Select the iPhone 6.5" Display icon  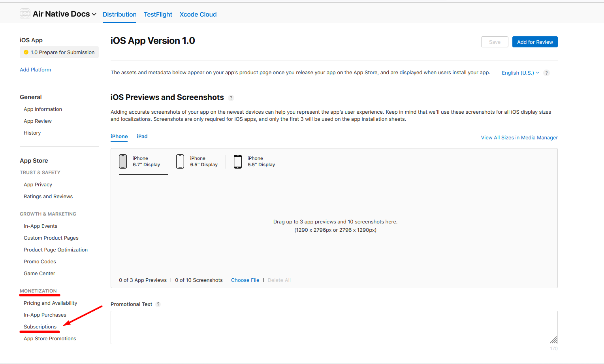pyautogui.click(x=180, y=161)
